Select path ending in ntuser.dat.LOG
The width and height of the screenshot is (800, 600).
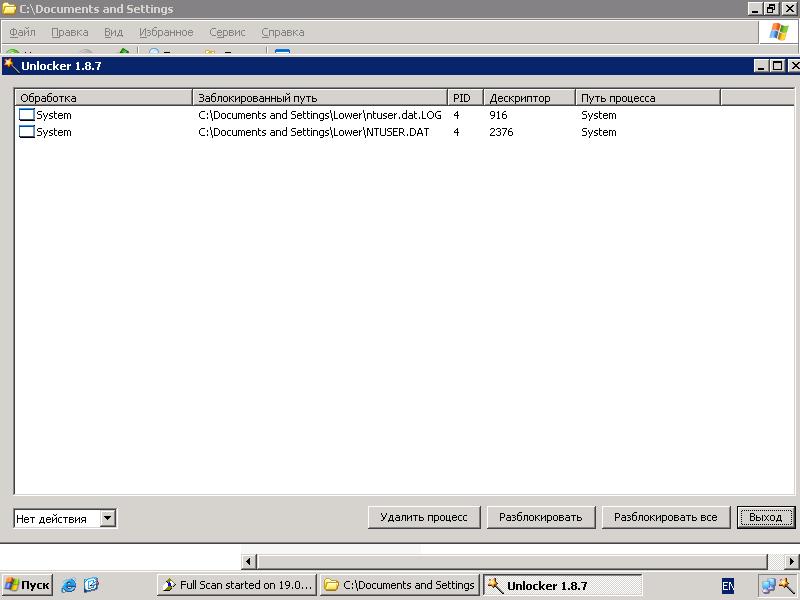pos(320,115)
